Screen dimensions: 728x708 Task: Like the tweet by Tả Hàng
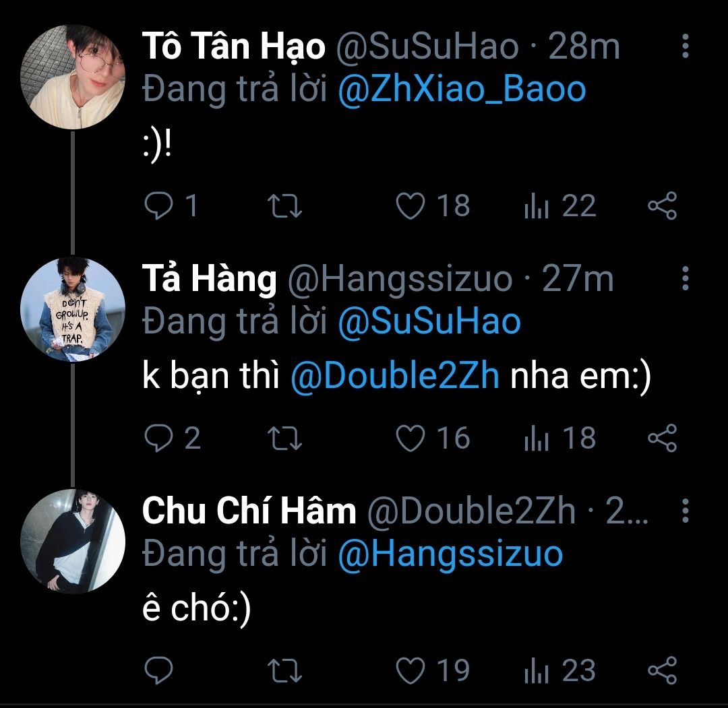(x=410, y=439)
